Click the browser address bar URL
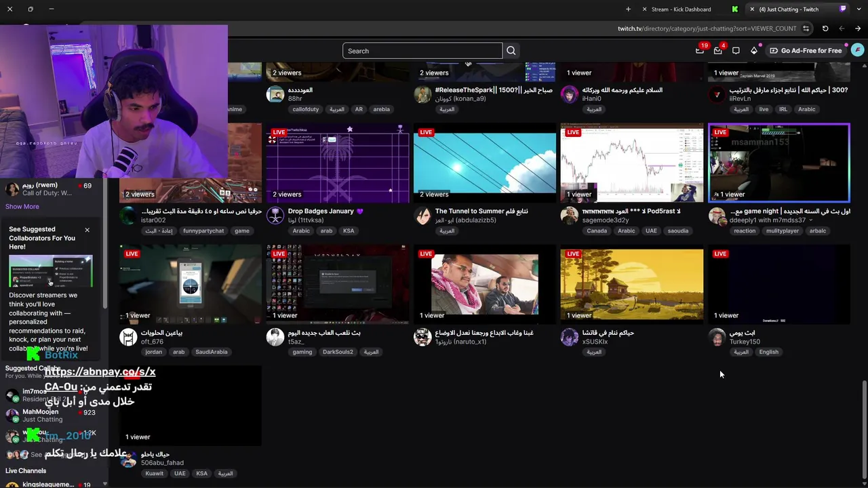The width and height of the screenshot is (868, 488). click(707, 28)
